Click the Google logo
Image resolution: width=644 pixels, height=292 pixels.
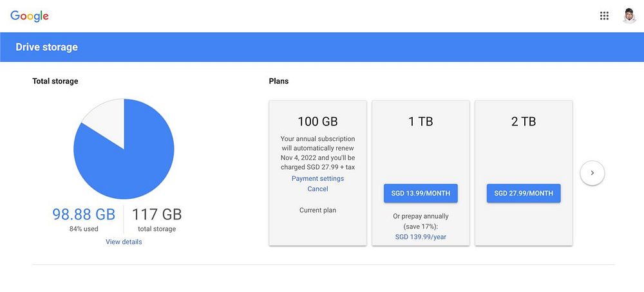point(30,16)
